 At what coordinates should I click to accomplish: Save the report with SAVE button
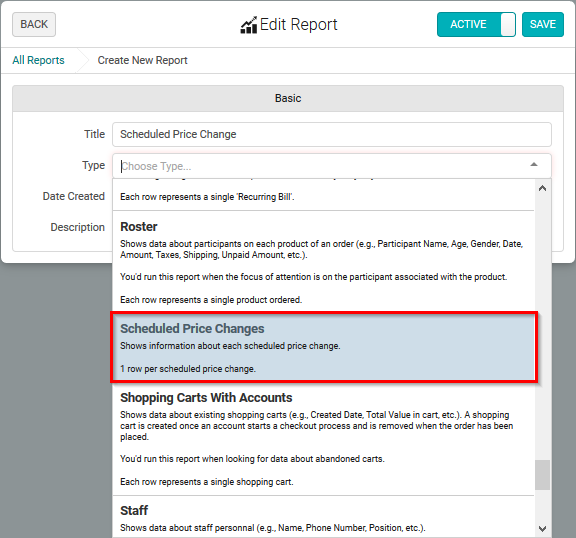tap(543, 24)
